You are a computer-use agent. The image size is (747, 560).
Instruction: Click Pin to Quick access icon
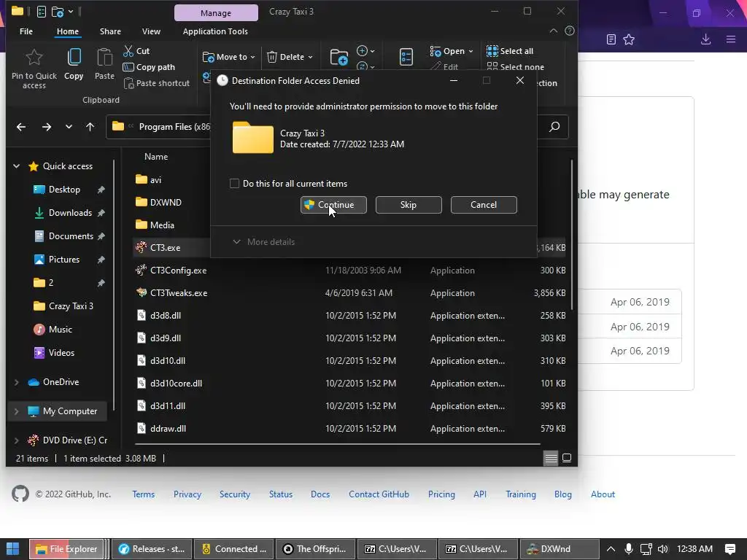(x=34, y=58)
